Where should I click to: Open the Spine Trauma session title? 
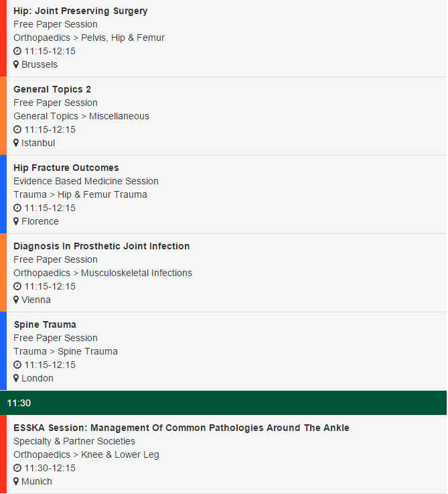coord(45,325)
